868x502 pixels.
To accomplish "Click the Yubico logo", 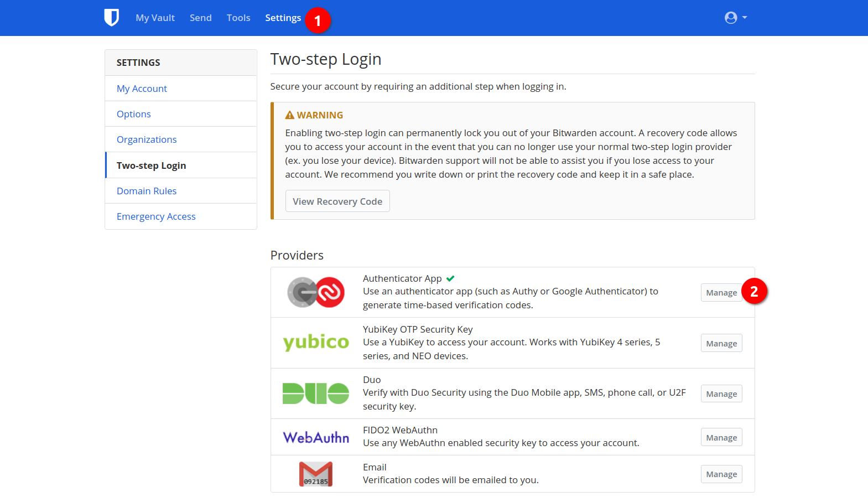I will [x=316, y=343].
